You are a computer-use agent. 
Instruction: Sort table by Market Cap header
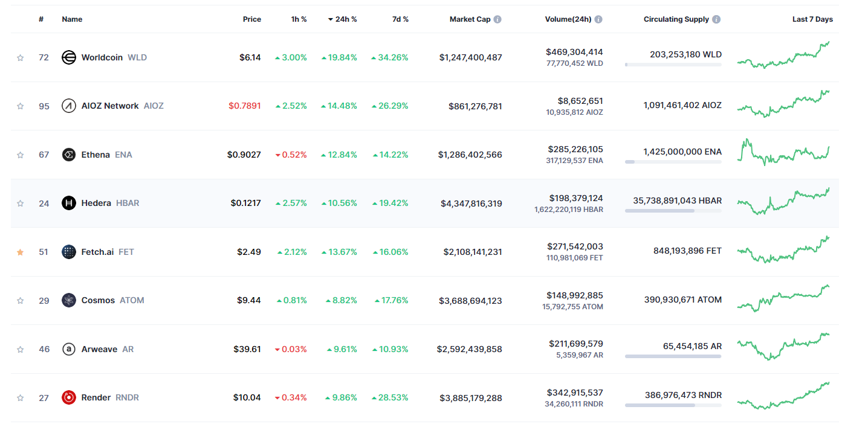click(470, 19)
